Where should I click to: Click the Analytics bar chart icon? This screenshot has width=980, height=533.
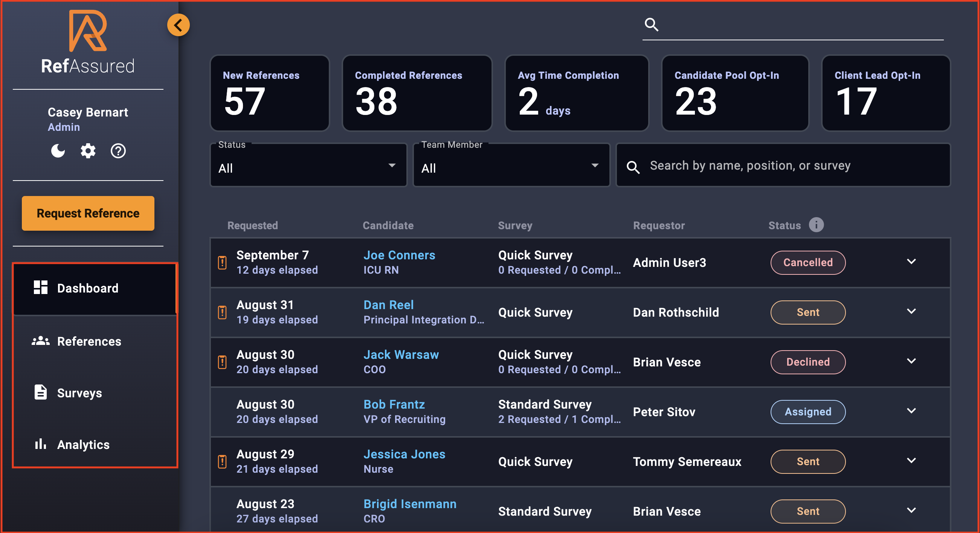(x=40, y=444)
